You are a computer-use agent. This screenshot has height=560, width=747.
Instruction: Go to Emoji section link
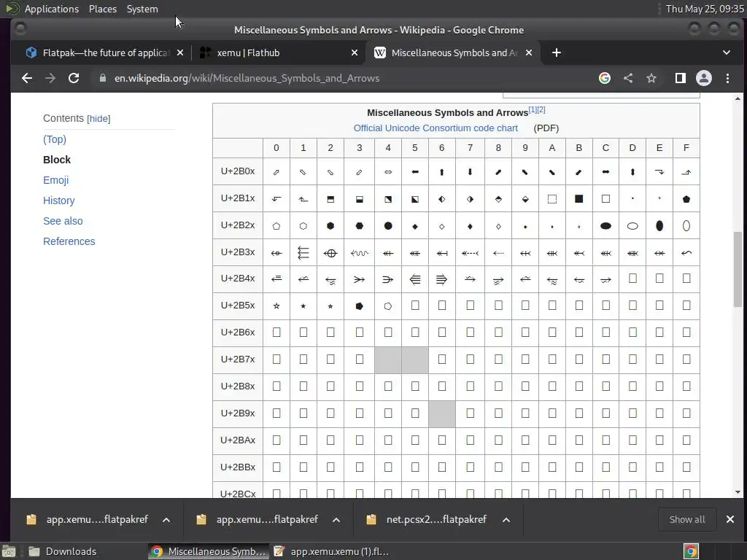[55, 180]
